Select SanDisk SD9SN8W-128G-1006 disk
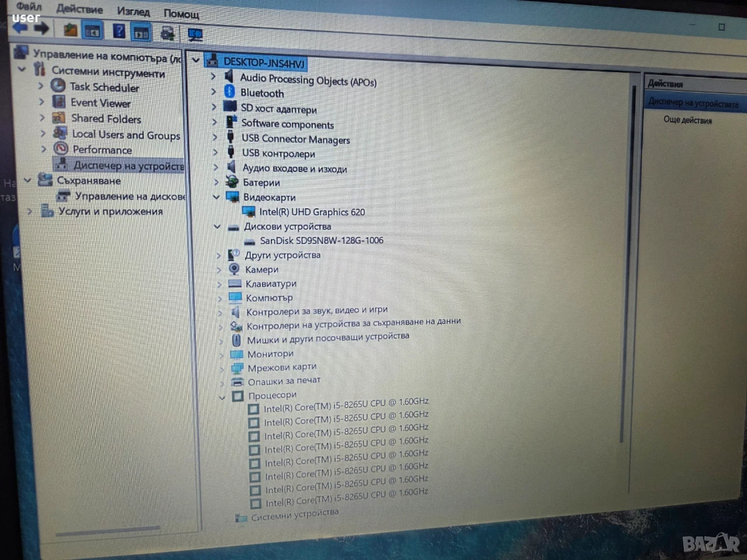The image size is (747, 560). tap(322, 240)
